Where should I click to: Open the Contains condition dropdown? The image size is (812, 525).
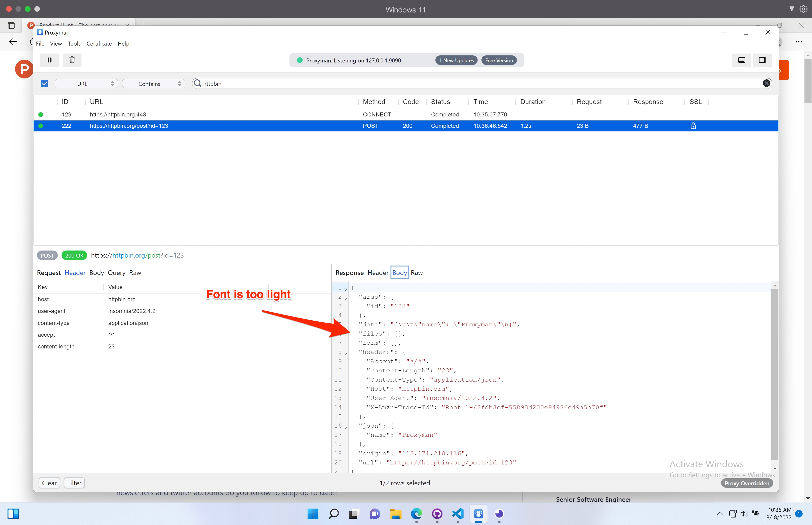click(153, 84)
